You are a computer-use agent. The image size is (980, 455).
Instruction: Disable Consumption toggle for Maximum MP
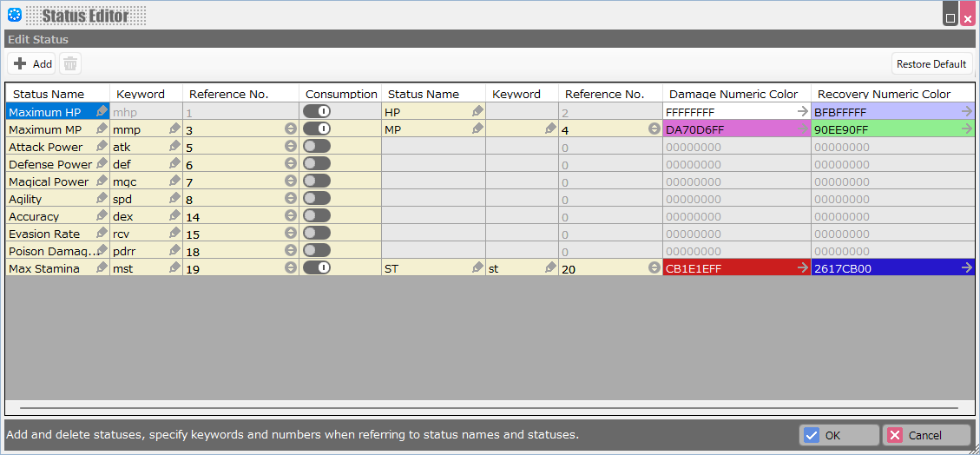pos(317,129)
